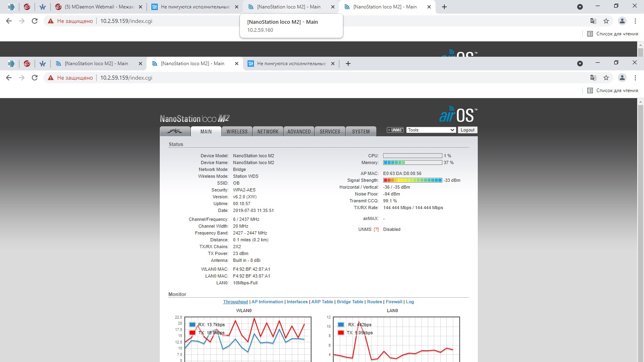Bookmark page with star in lower window
Screen dimensions: 644x362
[x=606, y=78]
